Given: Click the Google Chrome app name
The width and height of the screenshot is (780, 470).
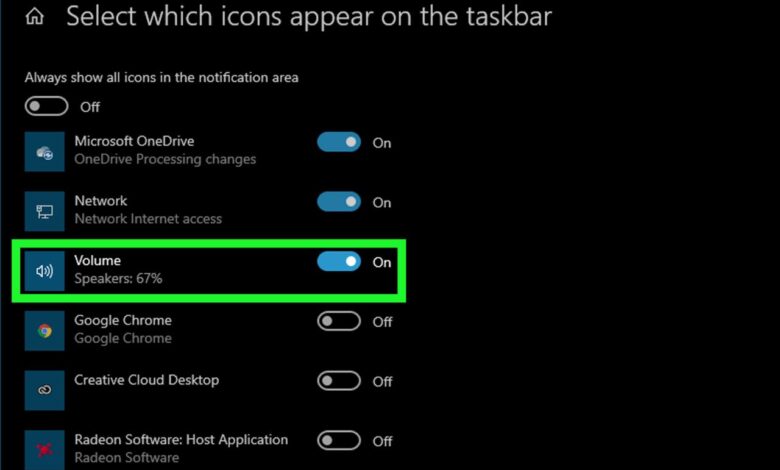Looking at the screenshot, I should [123, 320].
